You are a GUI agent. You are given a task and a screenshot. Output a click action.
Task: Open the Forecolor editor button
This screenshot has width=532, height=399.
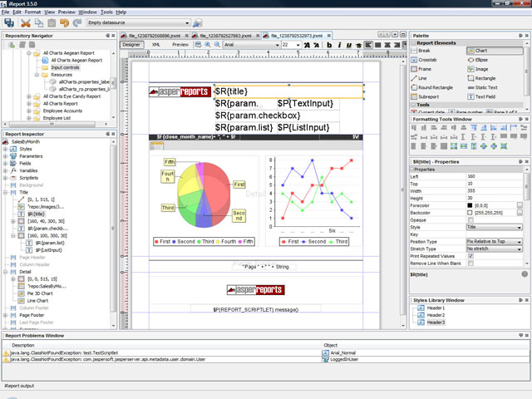point(520,205)
